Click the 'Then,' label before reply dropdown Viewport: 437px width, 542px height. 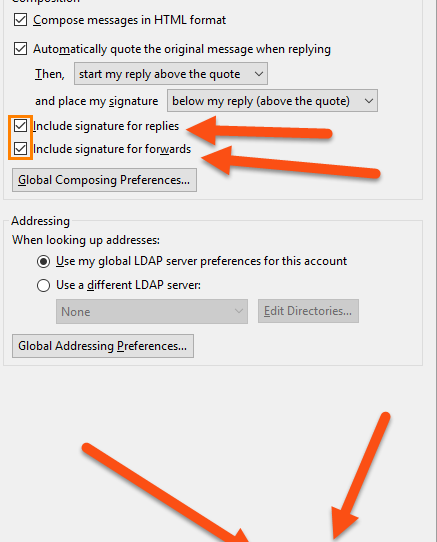(x=50, y=74)
